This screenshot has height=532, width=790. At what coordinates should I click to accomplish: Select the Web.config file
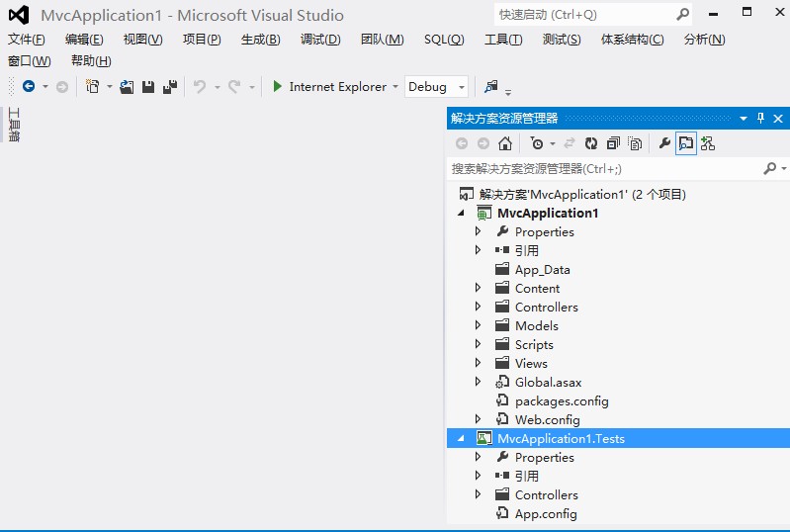point(547,419)
